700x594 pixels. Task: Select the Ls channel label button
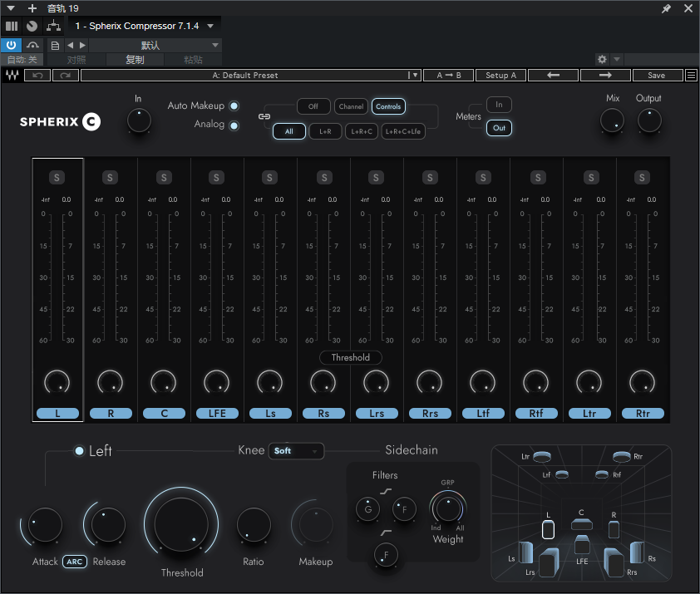click(x=270, y=413)
